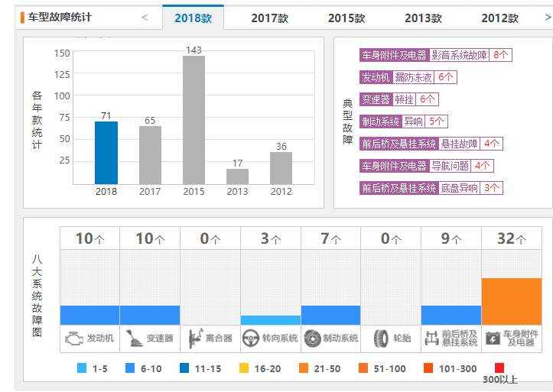The width and height of the screenshot is (553, 392).
Task: Click the light-blue 转向系统 fault bar
Action: point(271,320)
